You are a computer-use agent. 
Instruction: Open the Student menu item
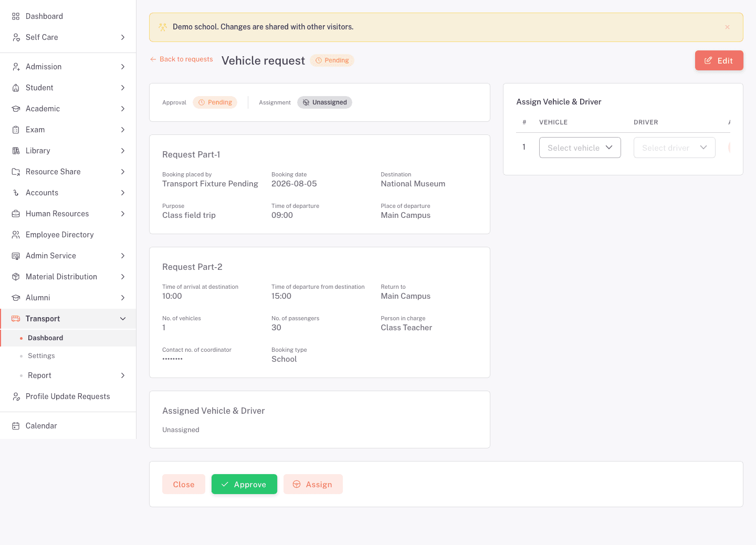point(68,88)
